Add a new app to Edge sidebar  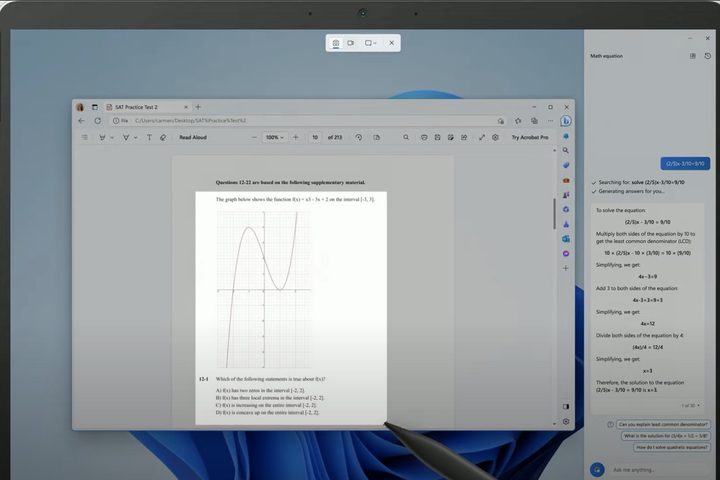pyautogui.click(x=566, y=268)
